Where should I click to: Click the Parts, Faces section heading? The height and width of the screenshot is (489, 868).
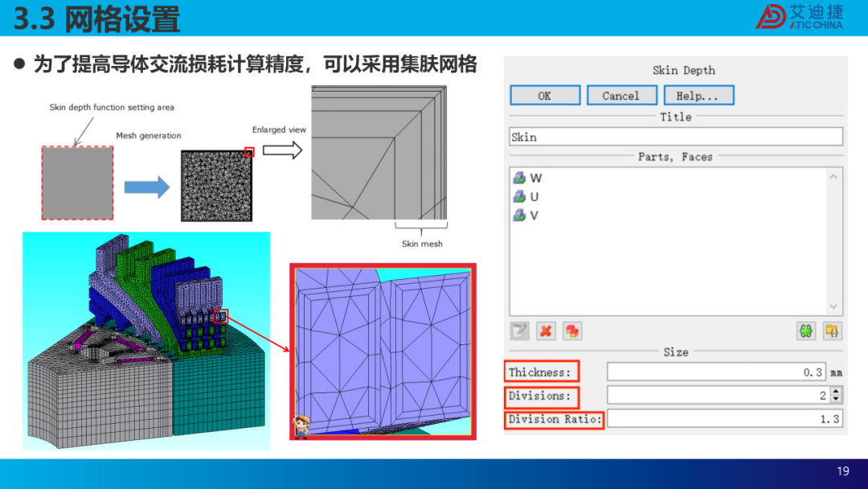click(675, 157)
